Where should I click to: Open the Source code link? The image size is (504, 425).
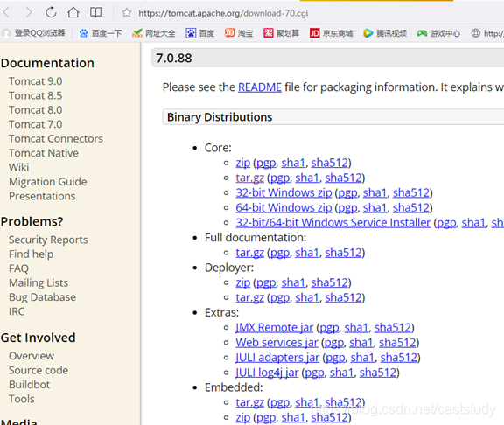[38, 371]
